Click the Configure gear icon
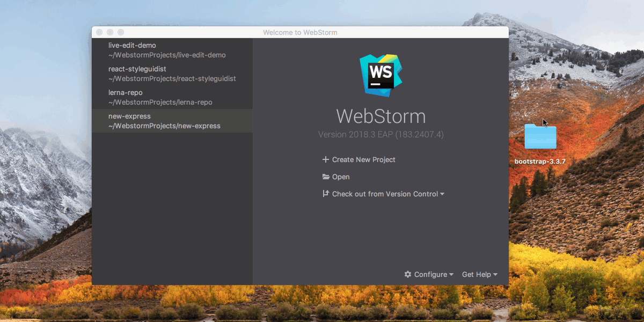Screen dimensions: 644x322 [408, 274]
